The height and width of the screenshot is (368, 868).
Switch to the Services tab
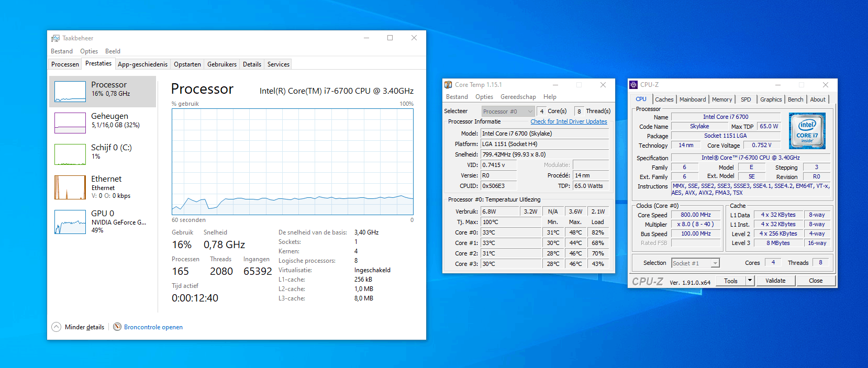279,64
